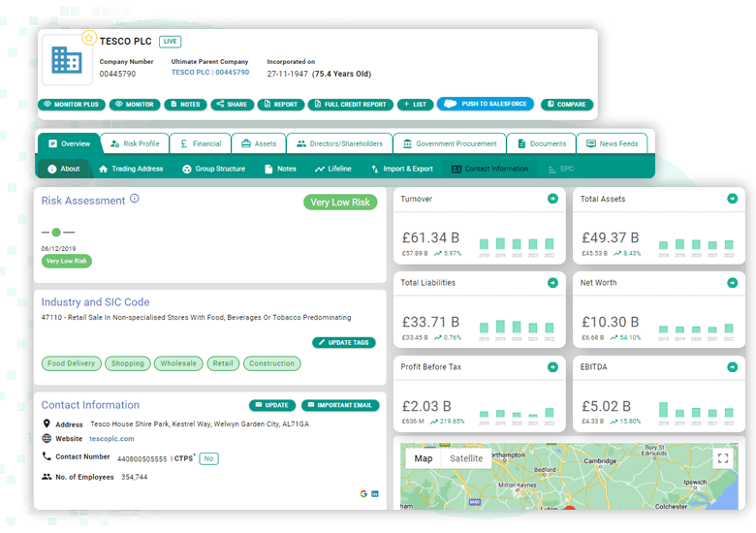Image resolution: width=756 pixels, height=533 pixels.
Task: Click the phone icon beside Contact Number
Action: [x=47, y=455]
